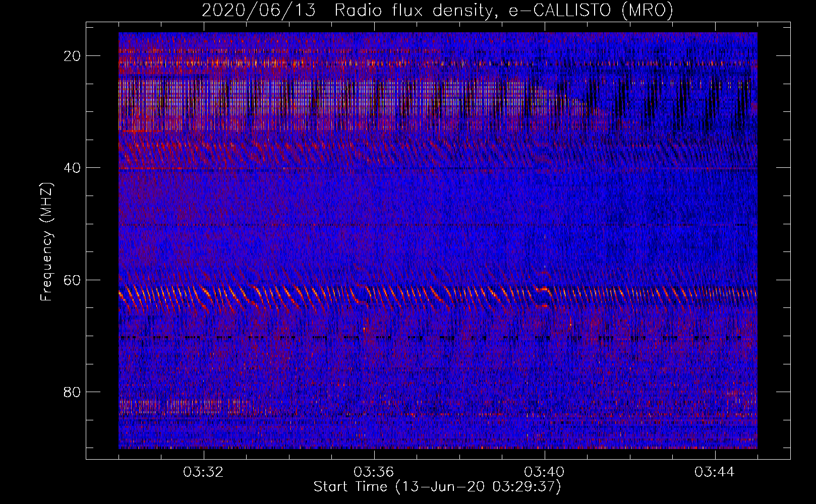Click the frequency tick label '20'

72,56
